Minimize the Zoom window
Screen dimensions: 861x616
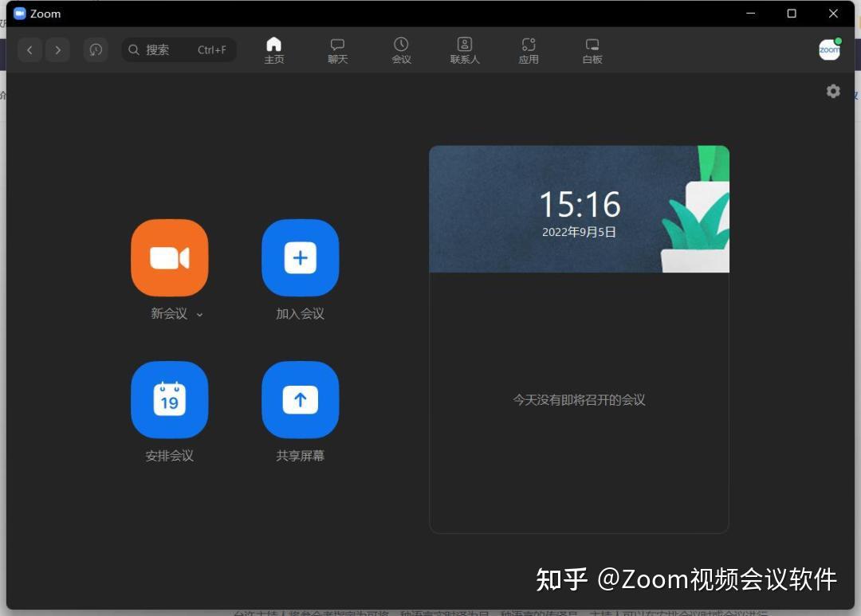(751, 14)
